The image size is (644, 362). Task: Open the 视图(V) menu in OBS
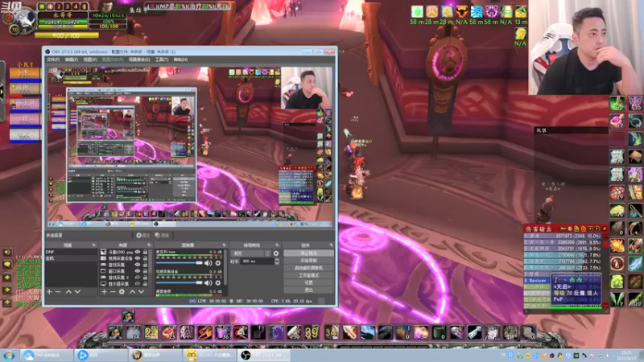click(x=90, y=60)
